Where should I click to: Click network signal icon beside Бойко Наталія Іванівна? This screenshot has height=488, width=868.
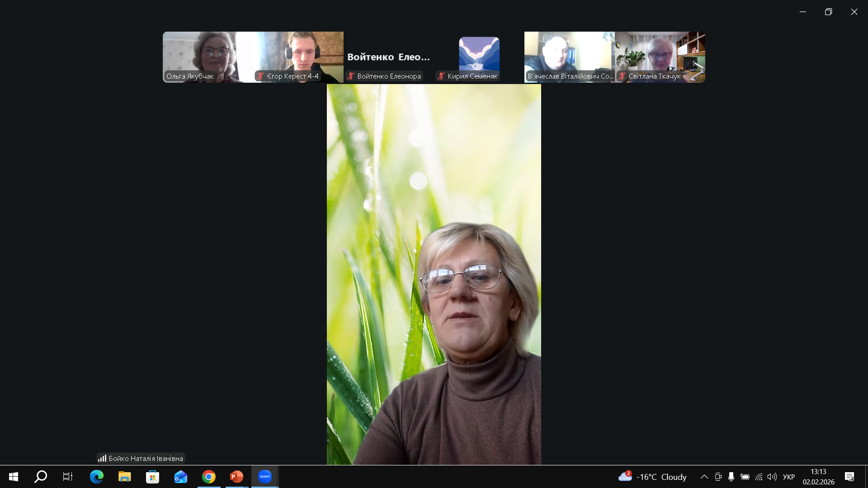(102, 458)
